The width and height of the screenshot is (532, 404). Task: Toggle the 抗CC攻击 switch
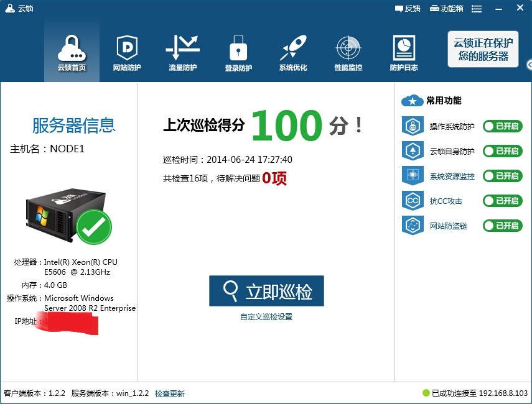click(x=502, y=201)
